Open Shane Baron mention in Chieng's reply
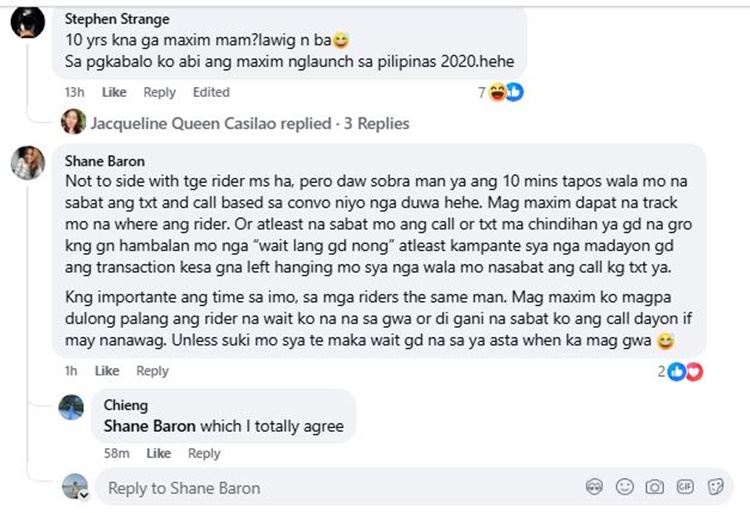Viewport: 750px width, 513px height. click(x=150, y=426)
